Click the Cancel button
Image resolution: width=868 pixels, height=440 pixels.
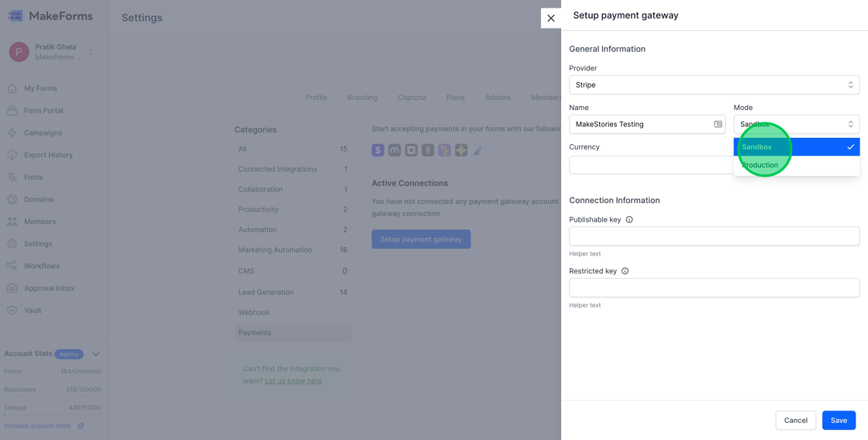point(795,421)
